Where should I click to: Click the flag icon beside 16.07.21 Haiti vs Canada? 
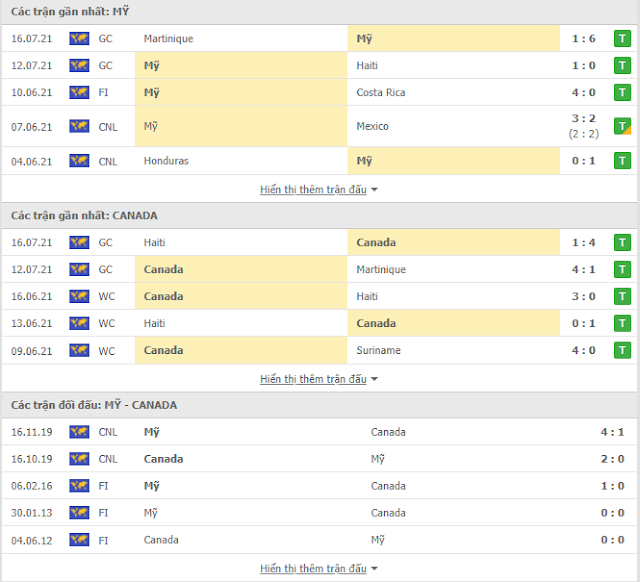[x=79, y=242]
